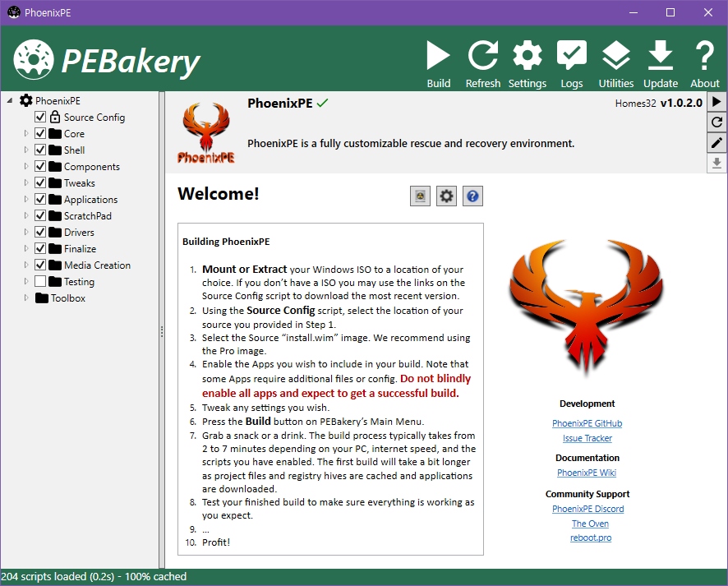Expand the Toolbox folder arrow
The image size is (728, 586).
pyautogui.click(x=26, y=298)
